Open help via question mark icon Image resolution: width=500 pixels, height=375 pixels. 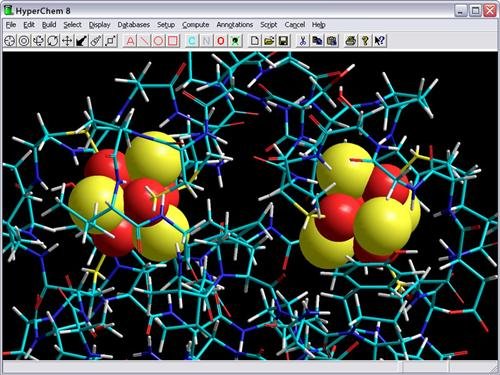click(x=365, y=41)
